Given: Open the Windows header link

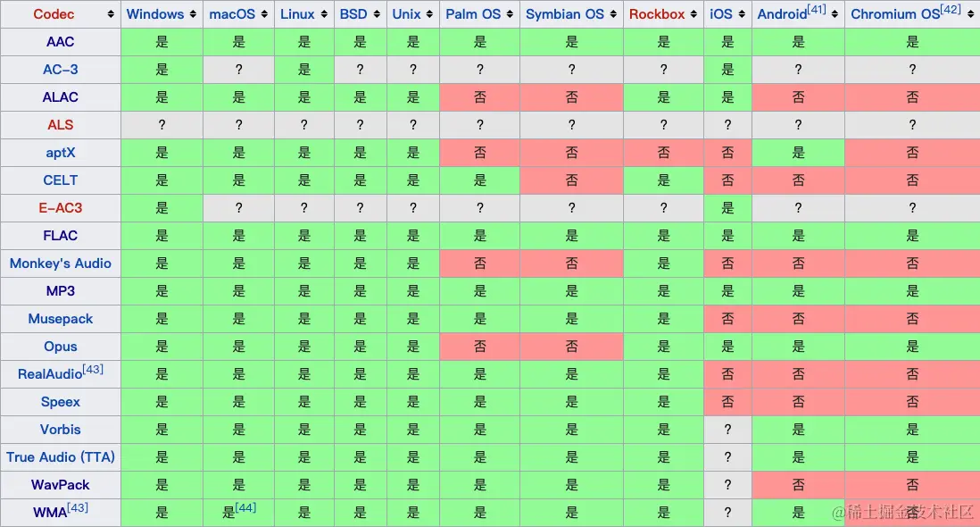Looking at the screenshot, I should (155, 14).
